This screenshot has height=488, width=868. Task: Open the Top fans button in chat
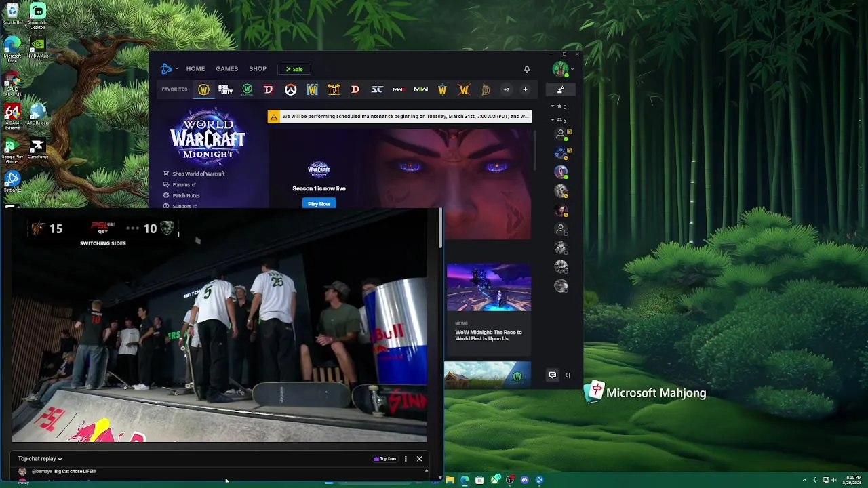tap(384, 459)
